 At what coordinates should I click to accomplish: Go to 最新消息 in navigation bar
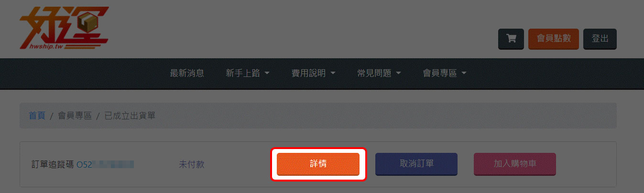187,73
